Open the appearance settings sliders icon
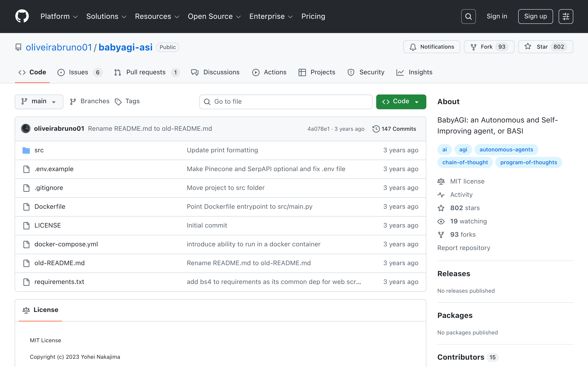 click(566, 17)
